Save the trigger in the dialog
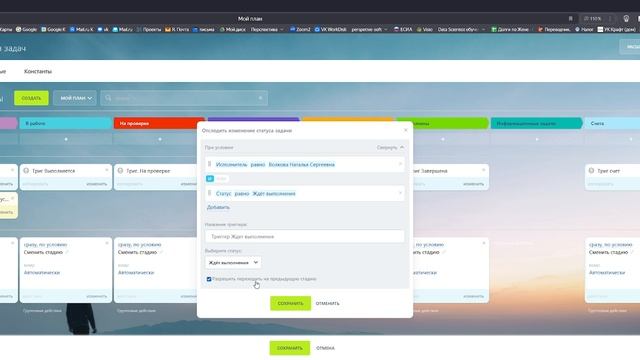This screenshot has width=640, height=360. click(290, 303)
